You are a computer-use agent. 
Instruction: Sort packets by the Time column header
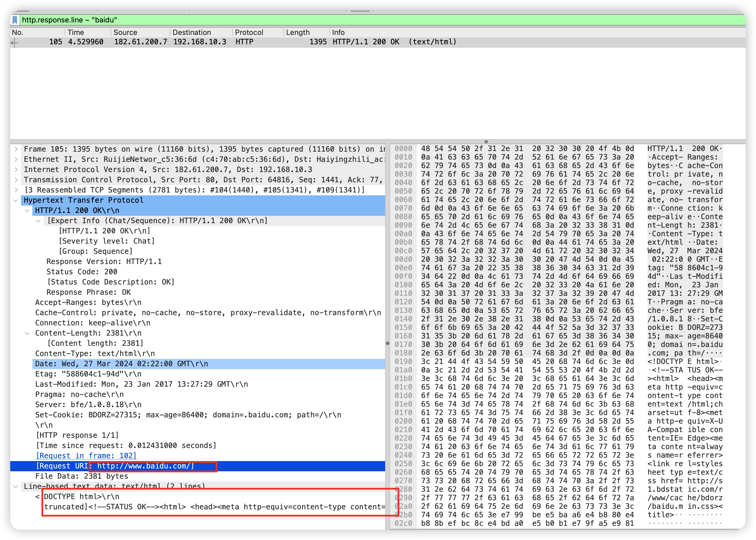(76, 32)
